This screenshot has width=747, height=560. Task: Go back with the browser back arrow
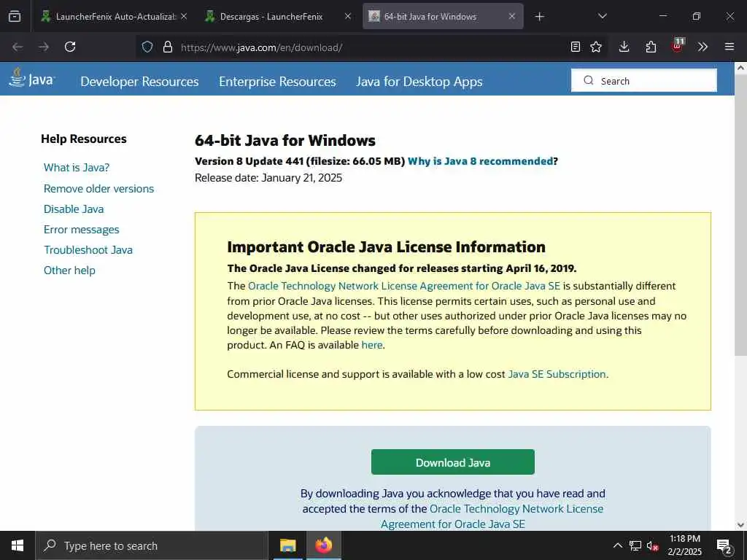click(18, 47)
